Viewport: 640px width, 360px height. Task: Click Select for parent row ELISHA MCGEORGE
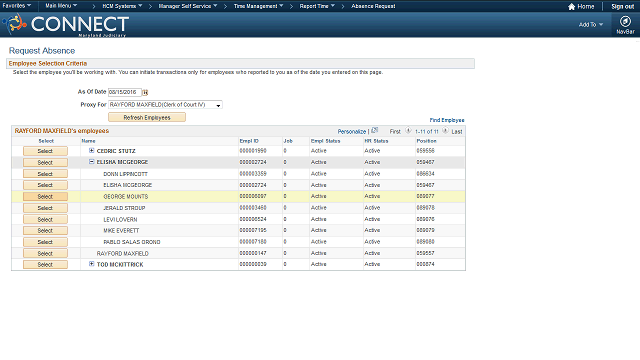[45, 162]
